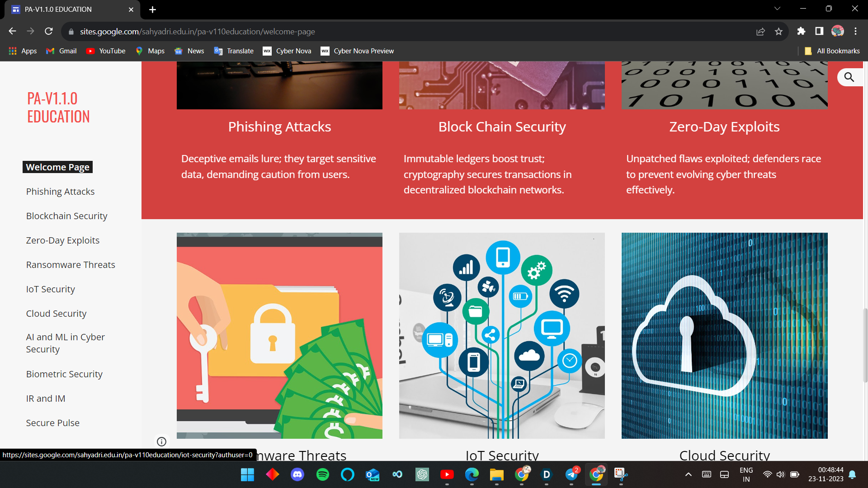Click the address bar URL
868x488 pixels.
pyautogui.click(x=197, y=32)
